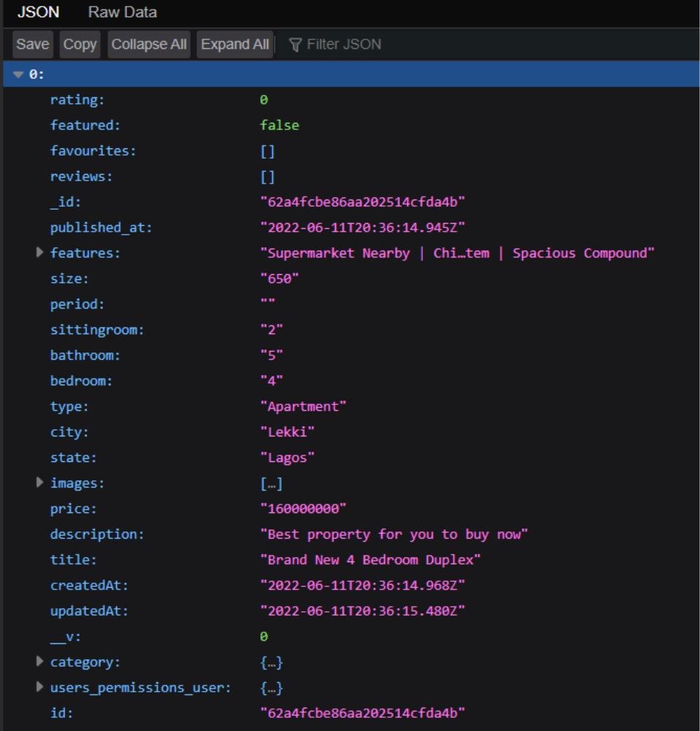Select the state value "Lagos"
This screenshot has width=700, height=731.
287,458
